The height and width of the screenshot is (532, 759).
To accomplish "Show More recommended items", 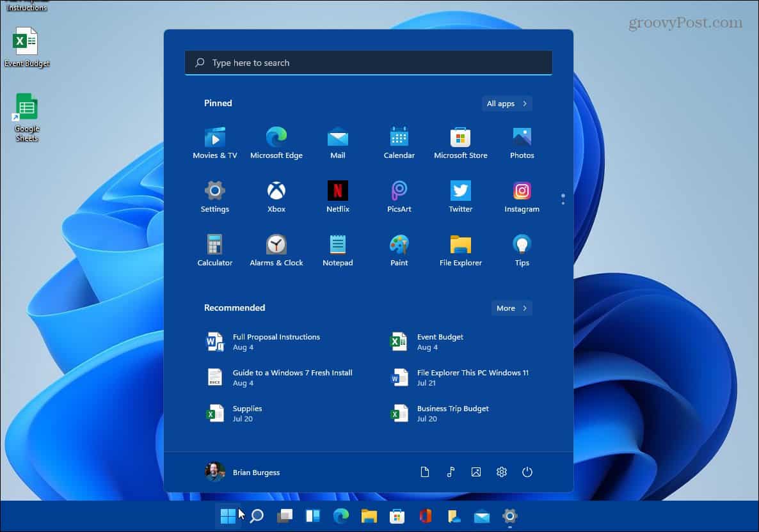I will pyautogui.click(x=511, y=308).
